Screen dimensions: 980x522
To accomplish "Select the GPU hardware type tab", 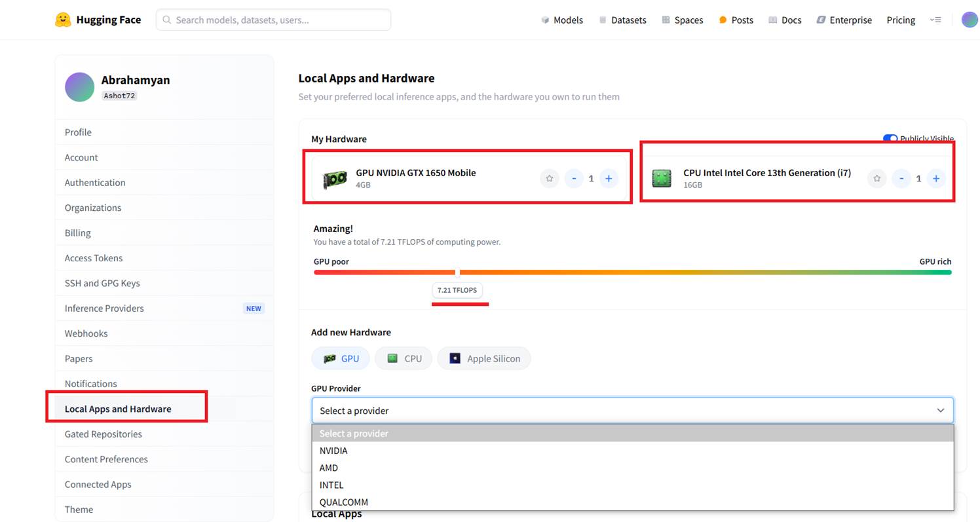I will pyautogui.click(x=341, y=358).
